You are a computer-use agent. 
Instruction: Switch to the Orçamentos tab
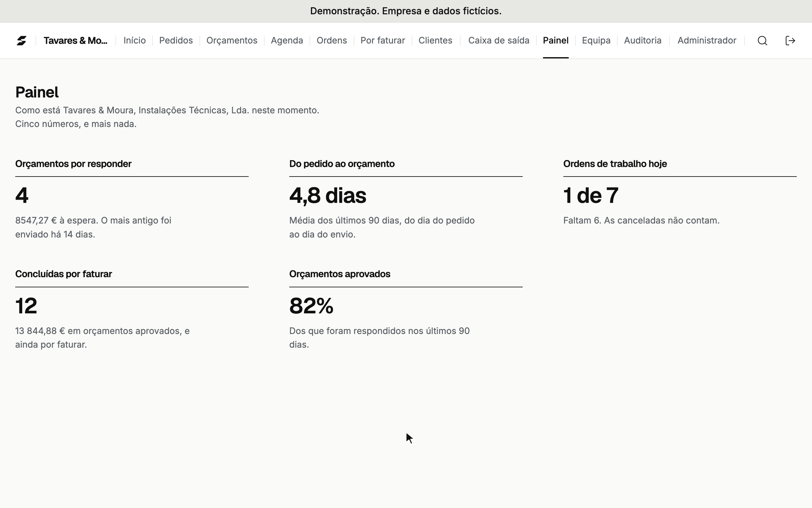pos(232,41)
